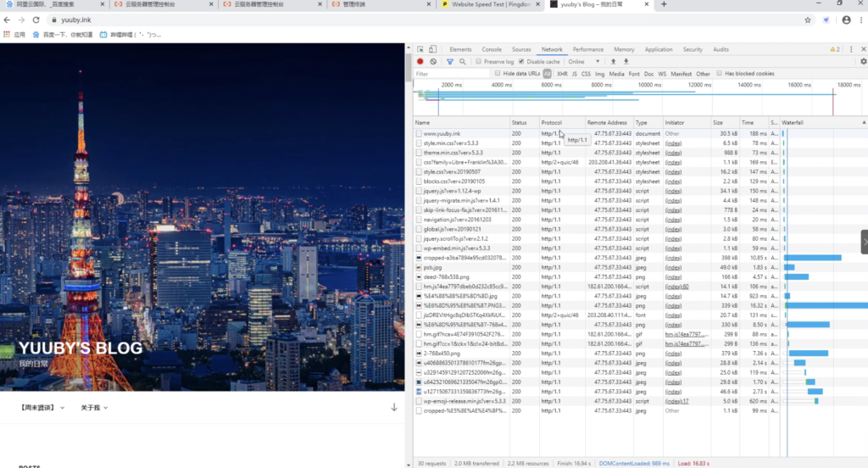Screen dimensions: 868x468
Task: Export HAR file with download arrow
Action: pos(626,62)
